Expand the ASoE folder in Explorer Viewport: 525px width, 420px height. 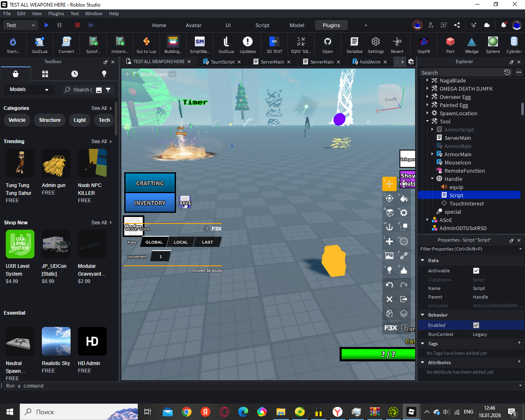coord(427,220)
